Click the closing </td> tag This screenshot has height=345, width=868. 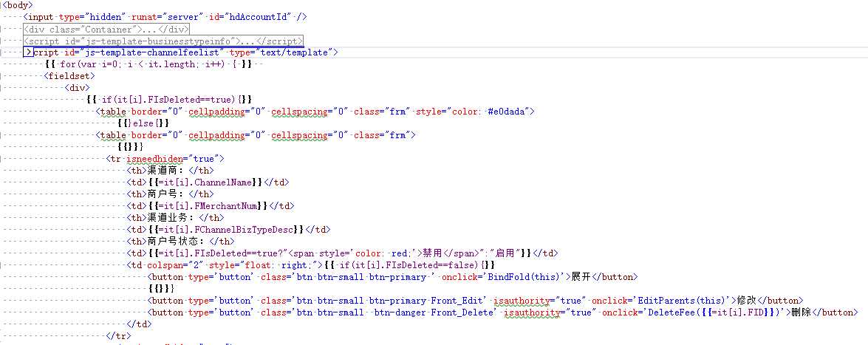pyautogui.click(x=140, y=324)
